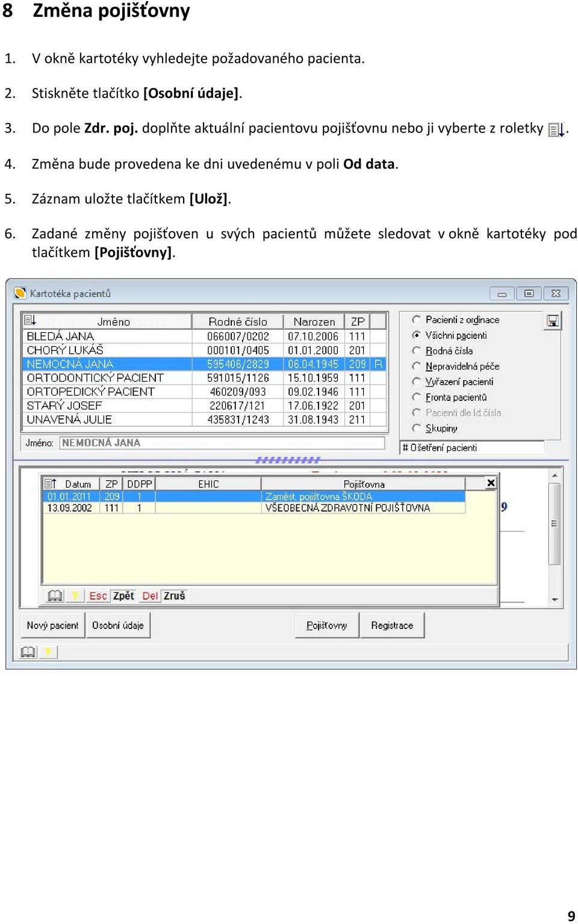Click into the Jméno search field
578x924 pixels.
pos(222,442)
